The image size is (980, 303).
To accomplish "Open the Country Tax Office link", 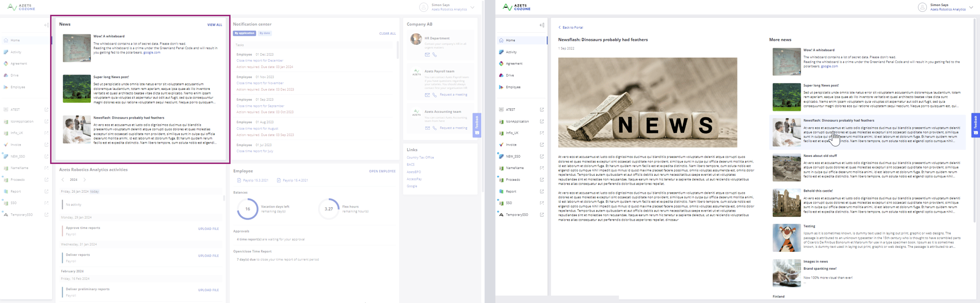I will point(420,157).
